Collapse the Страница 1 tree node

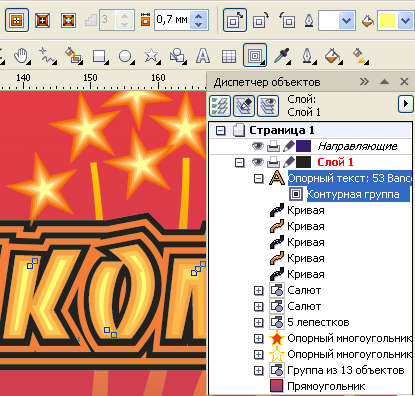(x=220, y=130)
